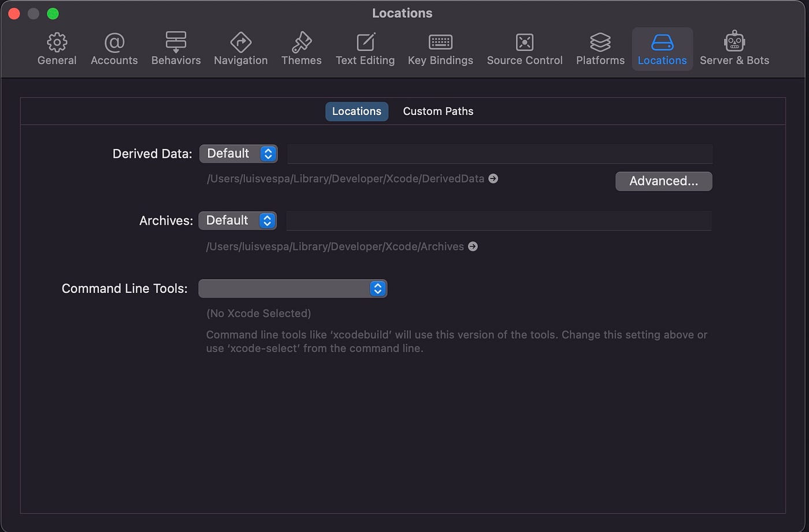Open the Archives Default dropdown
The width and height of the screenshot is (809, 532).
pos(237,221)
